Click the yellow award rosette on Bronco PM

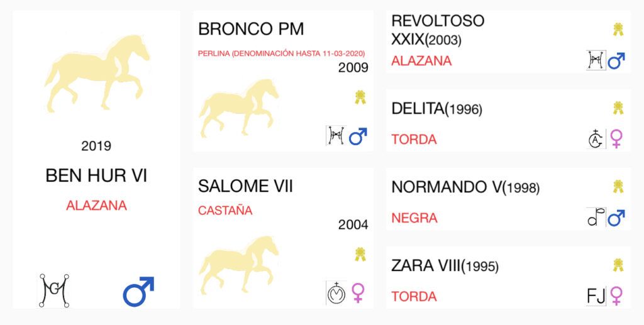[360, 97]
